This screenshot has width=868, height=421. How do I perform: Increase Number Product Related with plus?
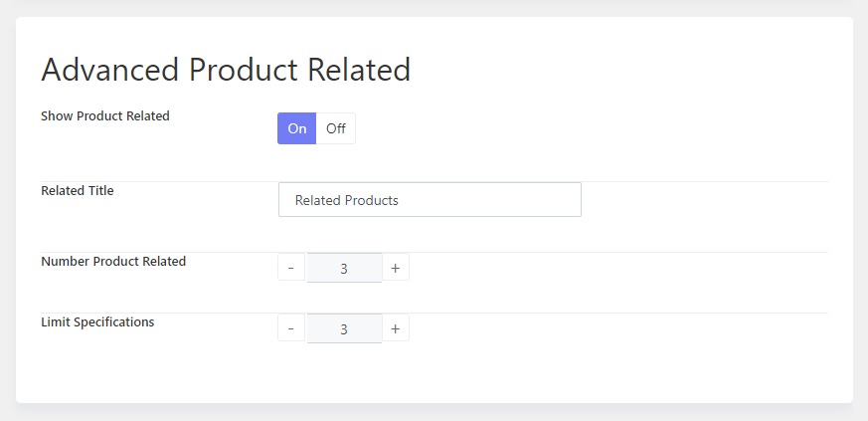click(x=396, y=268)
